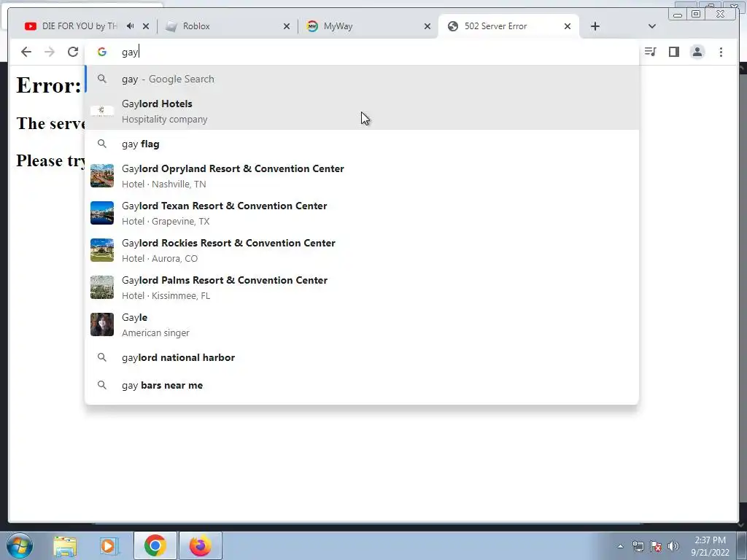Click the Gayle singer portrait thumbnail
This screenshot has width=747, height=560.
click(x=102, y=324)
